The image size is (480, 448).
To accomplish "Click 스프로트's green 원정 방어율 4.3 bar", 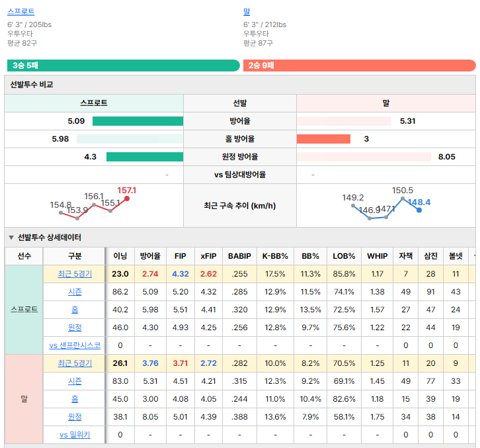I will pyautogui.click(x=145, y=157).
